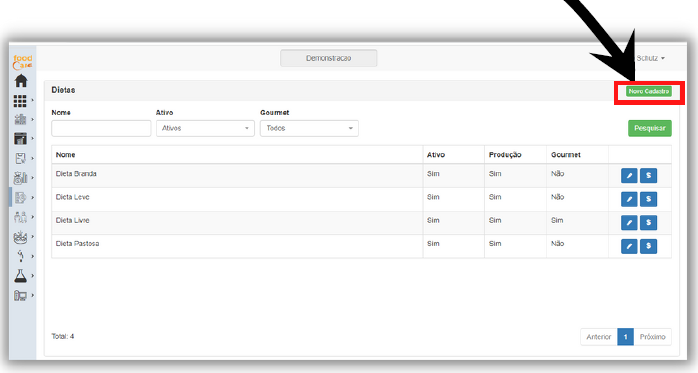The image size is (698, 373).
Task: Open the Ativo dropdown showing Ativos
Action: click(x=205, y=128)
